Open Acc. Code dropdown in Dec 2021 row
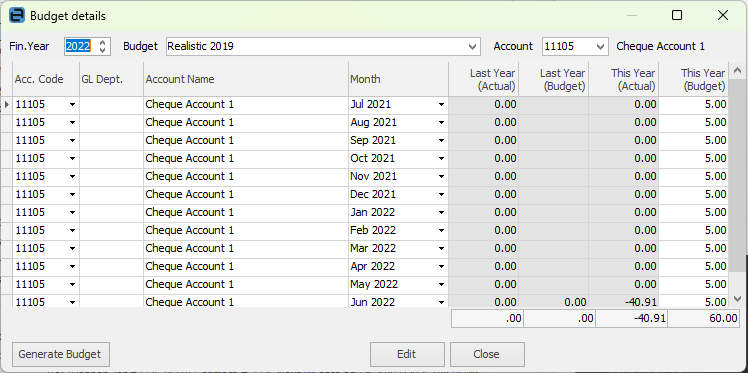Viewport: 748px width, 373px height. click(72, 195)
